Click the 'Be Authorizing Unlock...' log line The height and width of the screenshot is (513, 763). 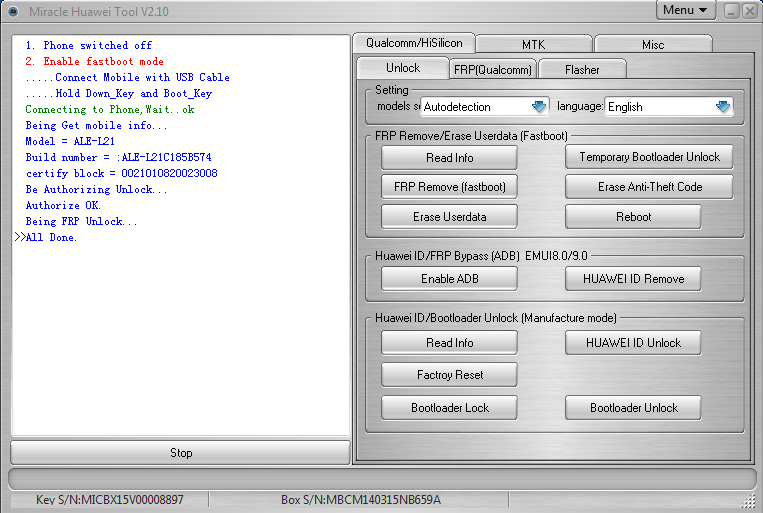pos(96,189)
